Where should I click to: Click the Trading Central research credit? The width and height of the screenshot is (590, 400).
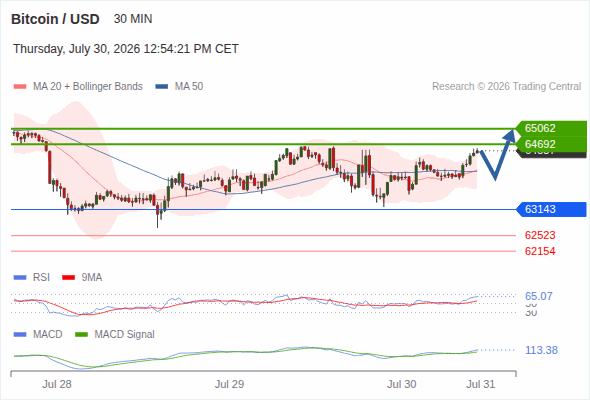tap(506, 87)
